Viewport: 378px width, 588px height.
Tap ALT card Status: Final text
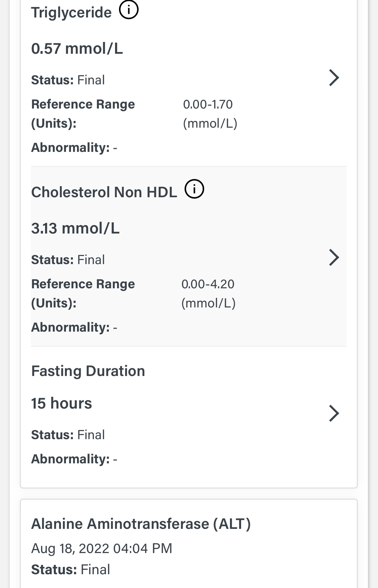click(x=71, y=570)
